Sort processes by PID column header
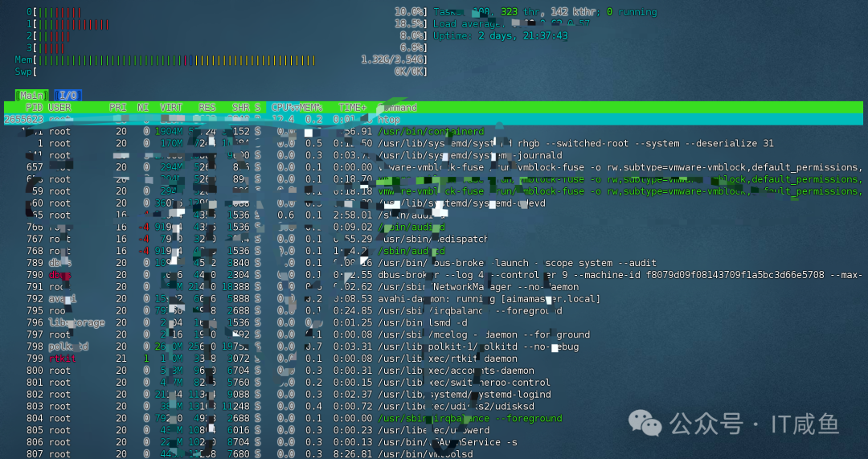 coord(35,108)
